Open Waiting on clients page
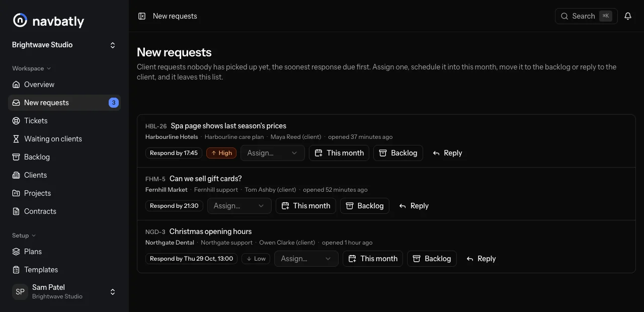Viewport: 644px width, 312px height. tap(64, 139)
